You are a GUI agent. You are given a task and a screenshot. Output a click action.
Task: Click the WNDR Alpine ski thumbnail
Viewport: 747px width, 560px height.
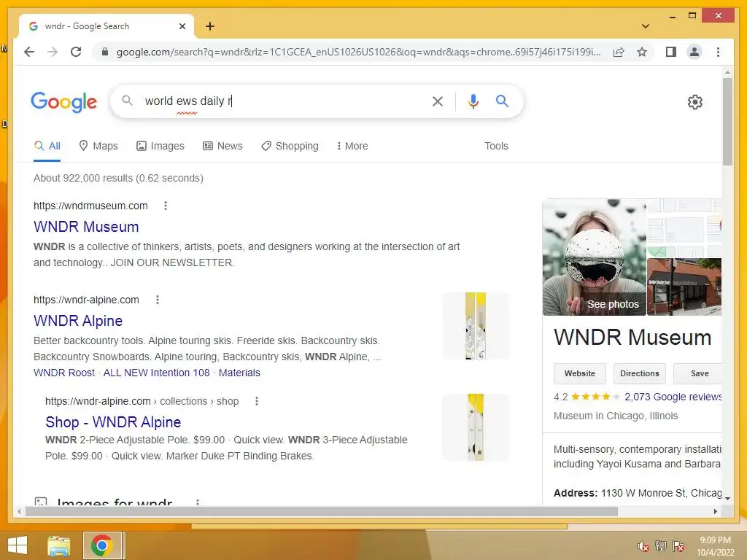476,326
